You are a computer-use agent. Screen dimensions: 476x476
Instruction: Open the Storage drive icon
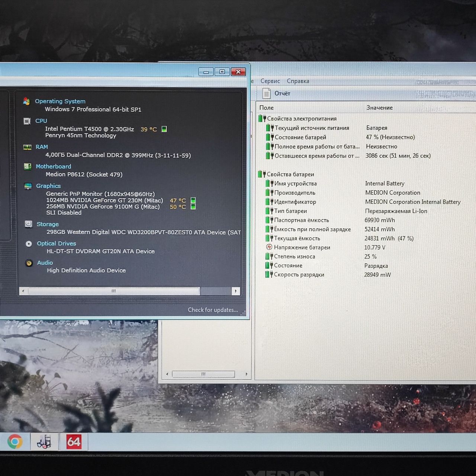(28, 224)
